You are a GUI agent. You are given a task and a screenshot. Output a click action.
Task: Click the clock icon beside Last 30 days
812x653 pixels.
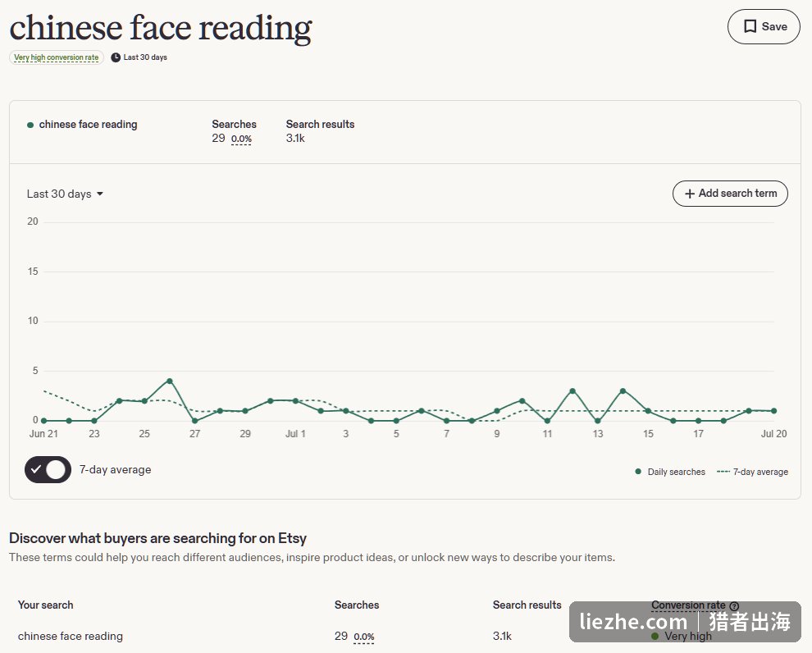coord(116,57)
